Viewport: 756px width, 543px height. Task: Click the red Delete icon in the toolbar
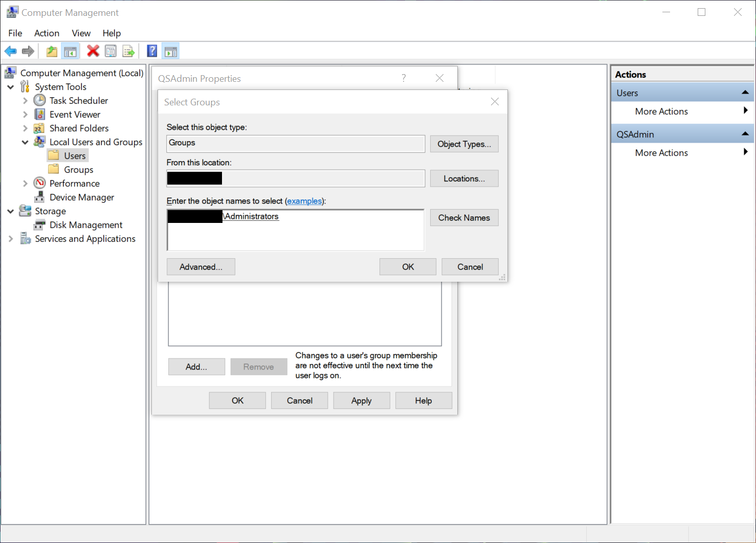pyautogui.click(x=93, y=51)
